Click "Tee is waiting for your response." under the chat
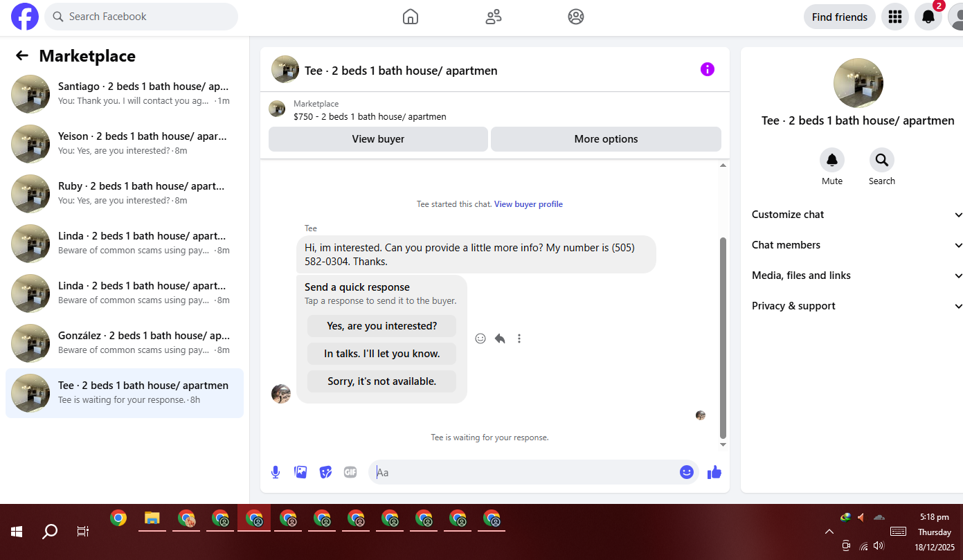 pyautogui.click(x=489, y=437)
